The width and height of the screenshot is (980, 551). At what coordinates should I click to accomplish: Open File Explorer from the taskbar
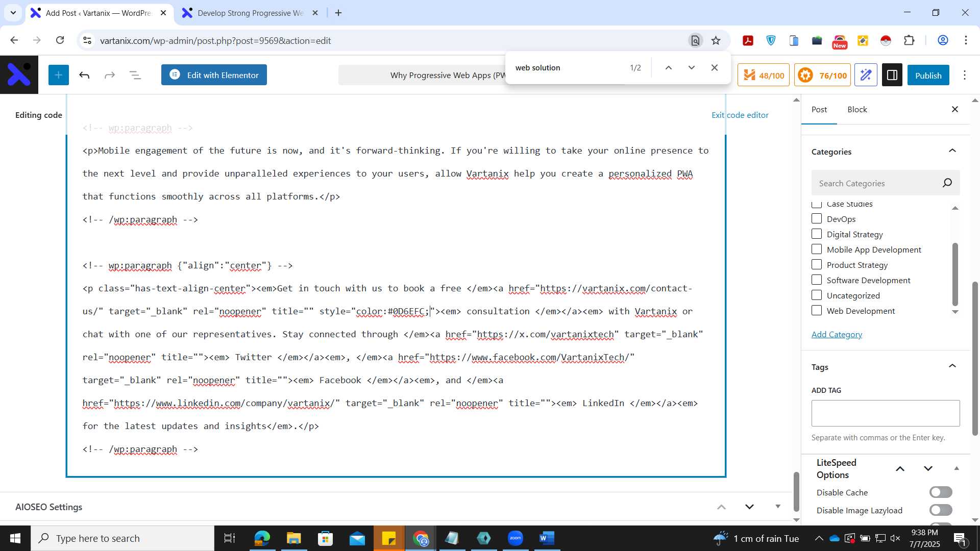293,538
